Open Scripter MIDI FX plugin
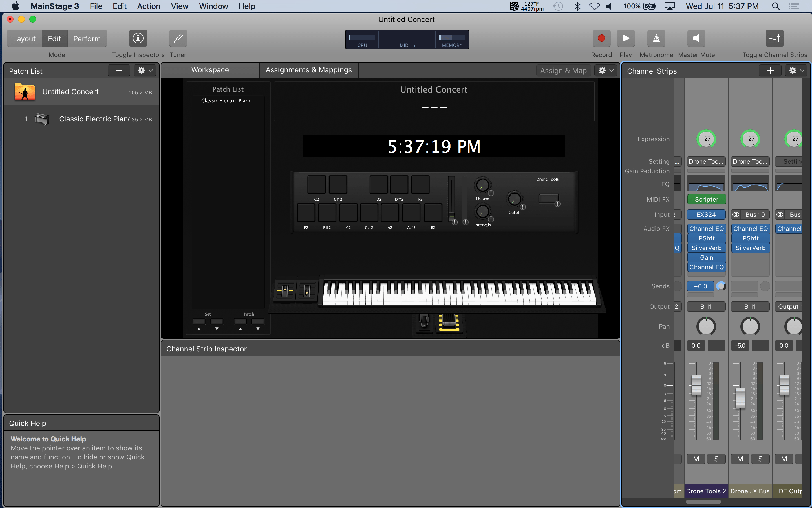The image size is (812, 508). 706,199
